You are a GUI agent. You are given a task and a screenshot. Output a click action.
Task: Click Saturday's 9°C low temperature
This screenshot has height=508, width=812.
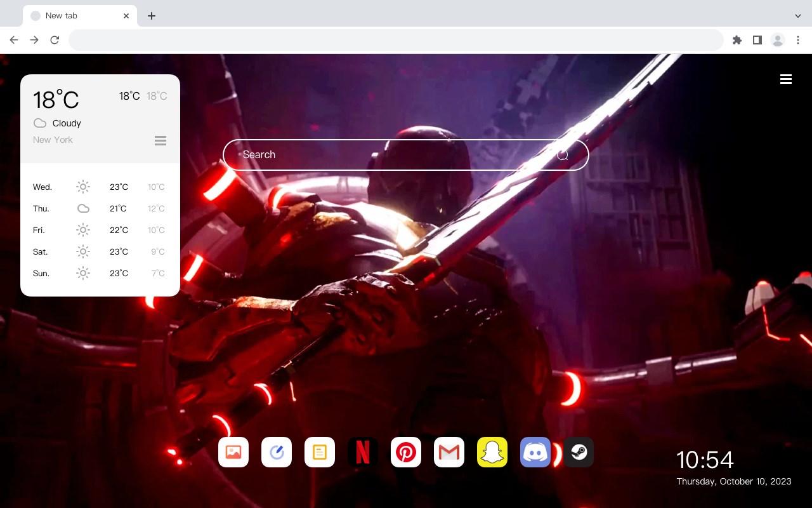coord(158,252)
